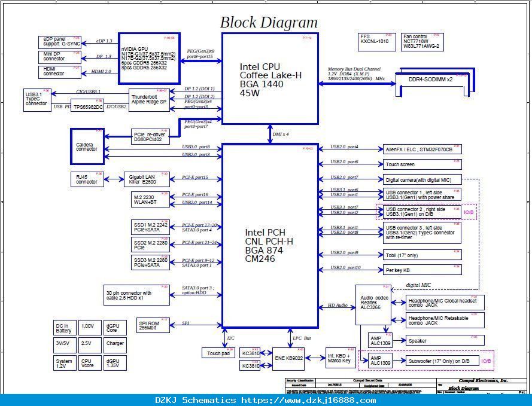532x406 pixels.
Task: Click the 'Tobii (17" only)' box
Action: coord(422,255)
